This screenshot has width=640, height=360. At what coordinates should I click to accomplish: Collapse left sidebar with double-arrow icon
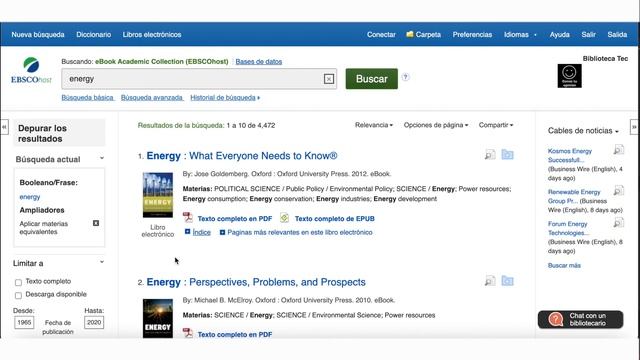pyautogui.click(x=4, y=127)
